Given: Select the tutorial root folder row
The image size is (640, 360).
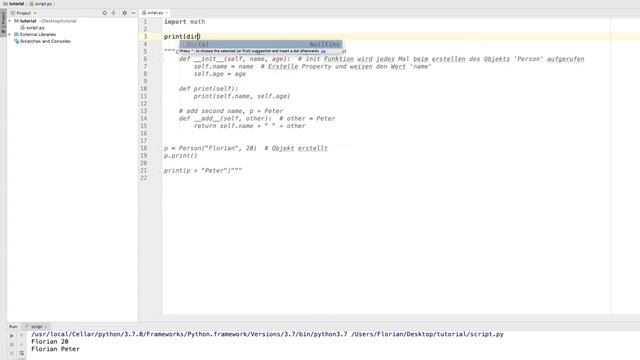Looking at the screenshot, I should point(45,21).
